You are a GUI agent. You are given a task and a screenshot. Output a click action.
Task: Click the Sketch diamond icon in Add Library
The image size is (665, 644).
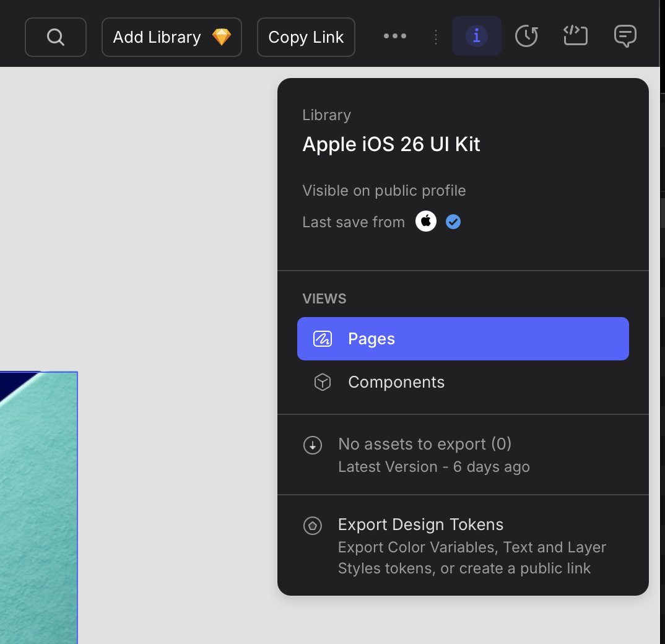tap(222, 37)
